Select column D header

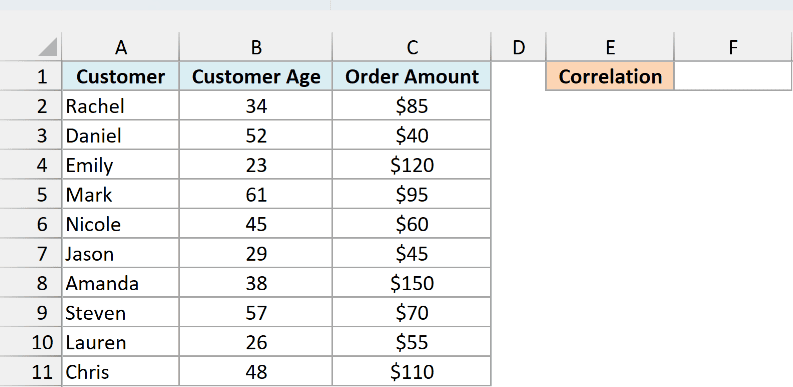(518, 47)
